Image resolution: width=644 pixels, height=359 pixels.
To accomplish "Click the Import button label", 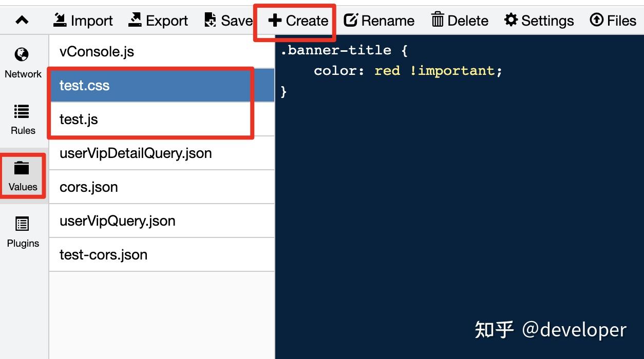I will 92,21.
